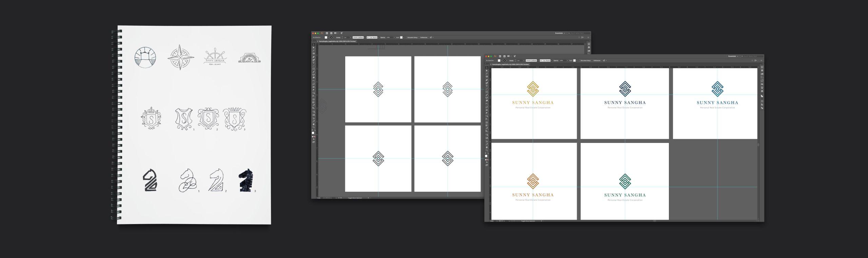Screen dimensions: 868x258
Task: Click stroke color swatch in front window control bar
Action: tap(505, 60)
